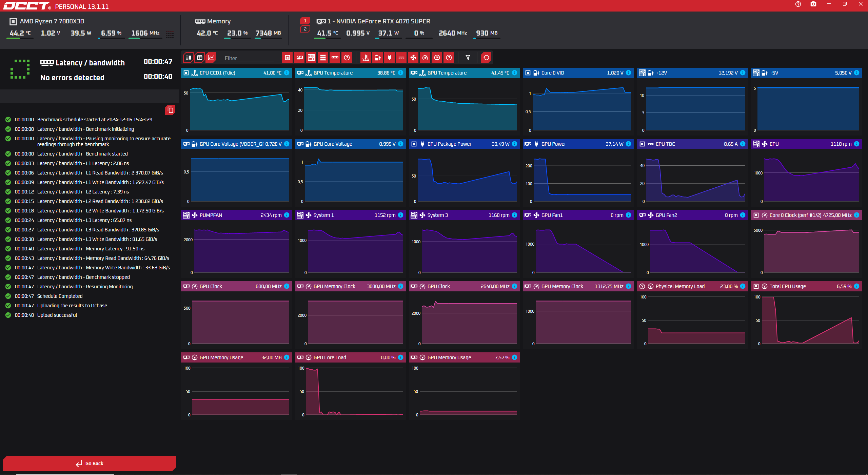Toggle the temperature sensors filter
Viewport: 868px width, 475px height.
[366, 58]
